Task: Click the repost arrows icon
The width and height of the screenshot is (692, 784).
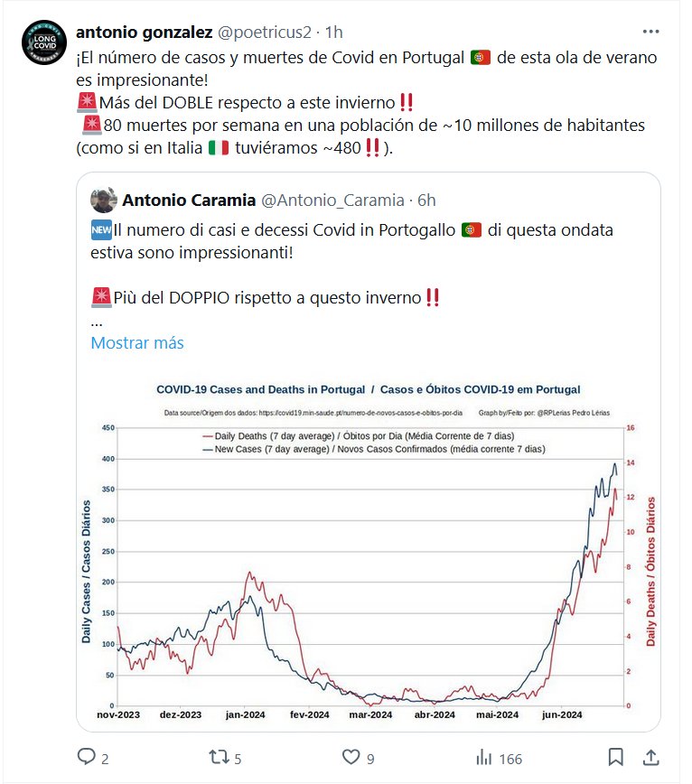Action: click(x=220, y=757)
